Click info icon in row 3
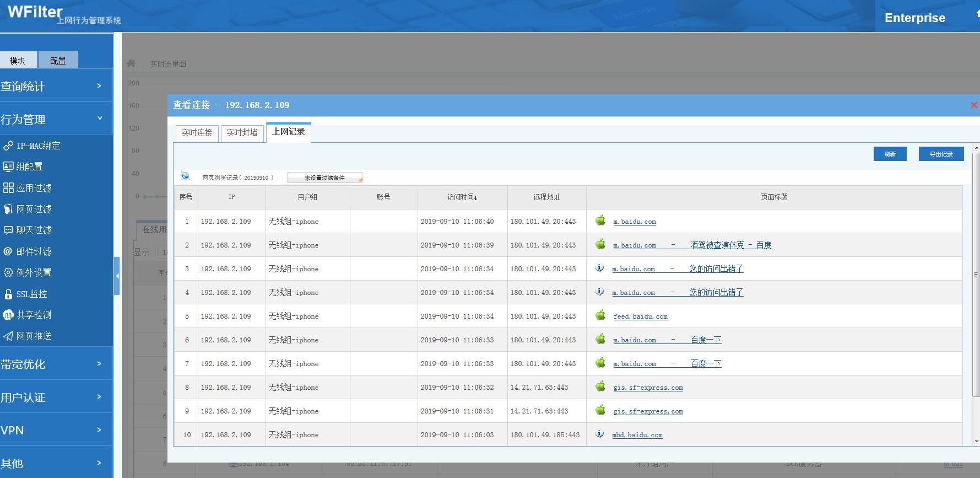The height and width of the screenshot is (478, 980). click(x=599, y=268)
